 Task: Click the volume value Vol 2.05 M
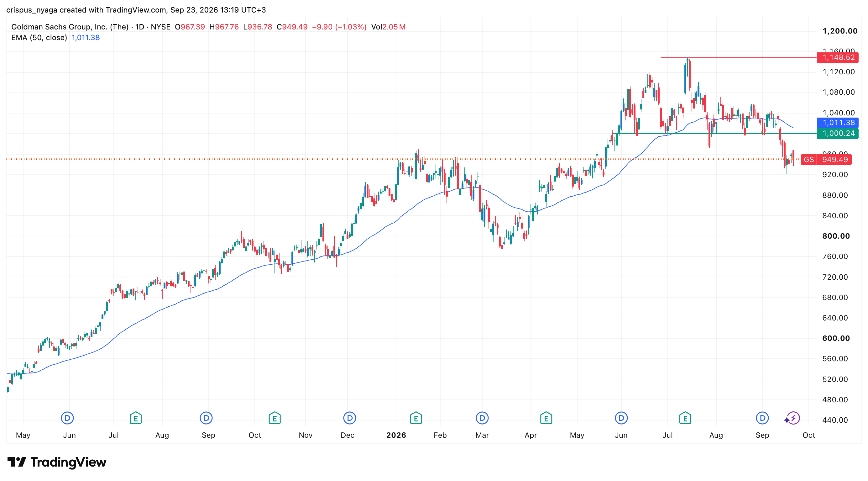[388, 27]
